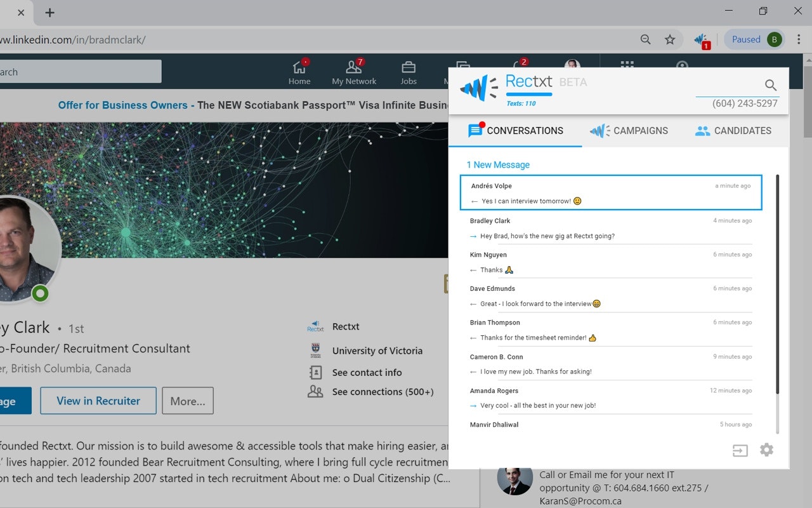Open Cameron B. Conn conversation

[x=611, y=363]
